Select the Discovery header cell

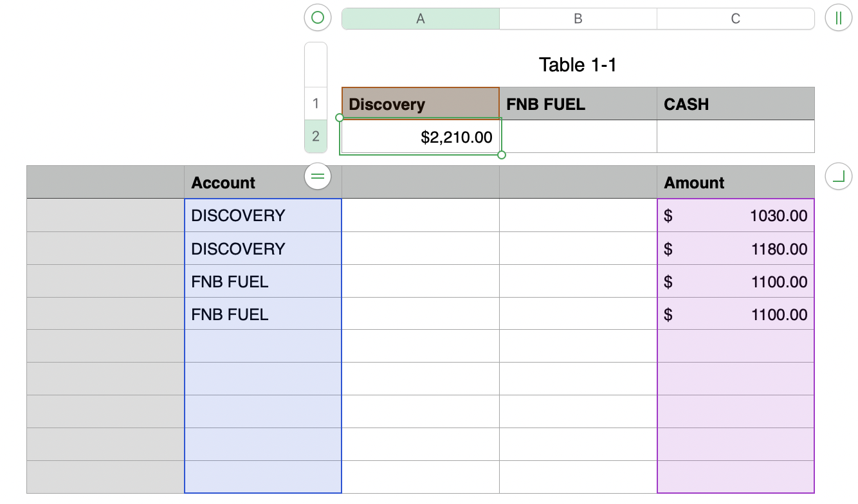tap(421, 104)
